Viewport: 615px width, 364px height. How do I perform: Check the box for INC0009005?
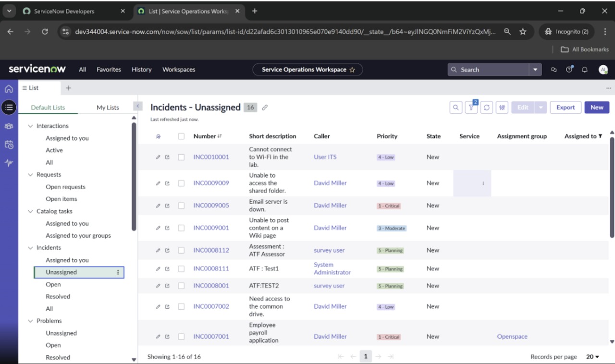(x=181, y=206)
